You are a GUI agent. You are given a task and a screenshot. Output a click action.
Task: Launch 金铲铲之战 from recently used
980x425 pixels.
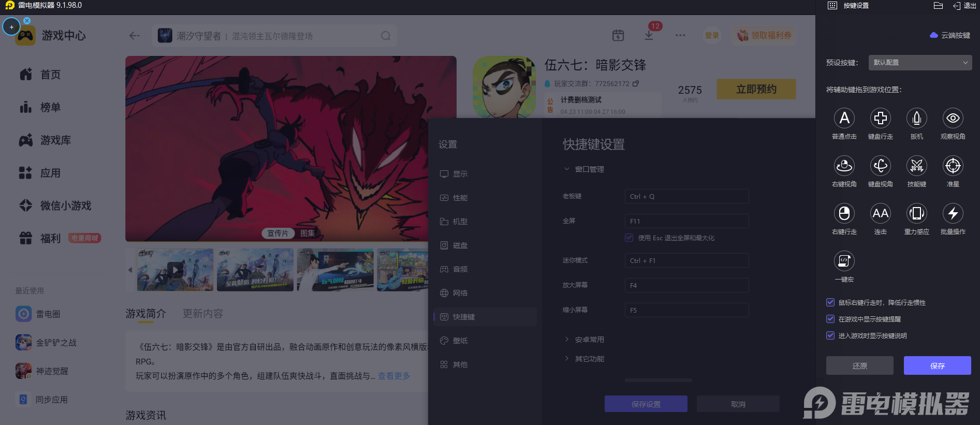(46, 342)
